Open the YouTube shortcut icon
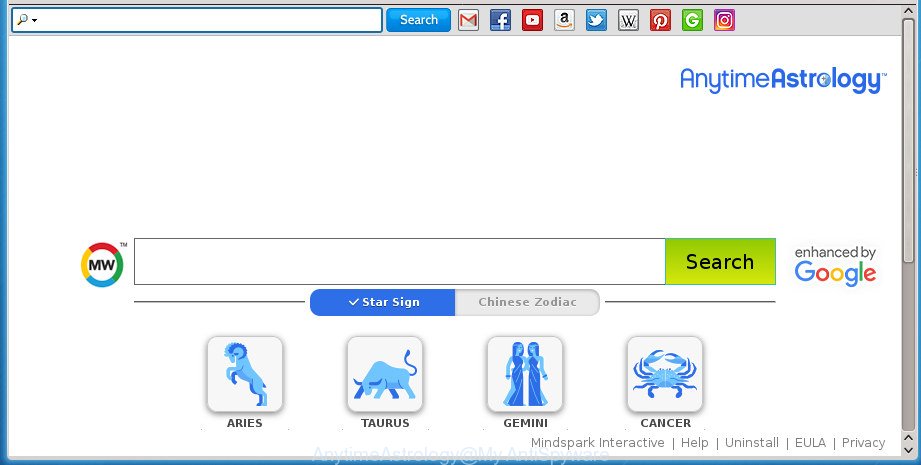921x465 pixels. 532,20
